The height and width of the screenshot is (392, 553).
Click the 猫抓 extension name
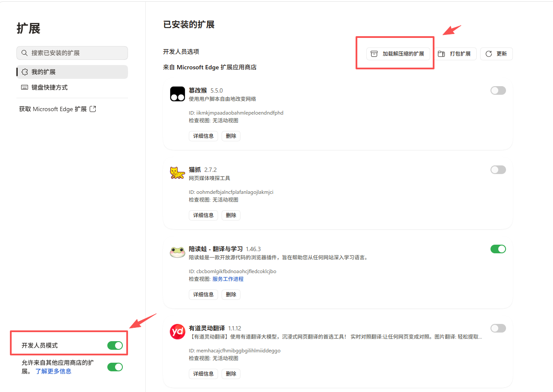195,170
